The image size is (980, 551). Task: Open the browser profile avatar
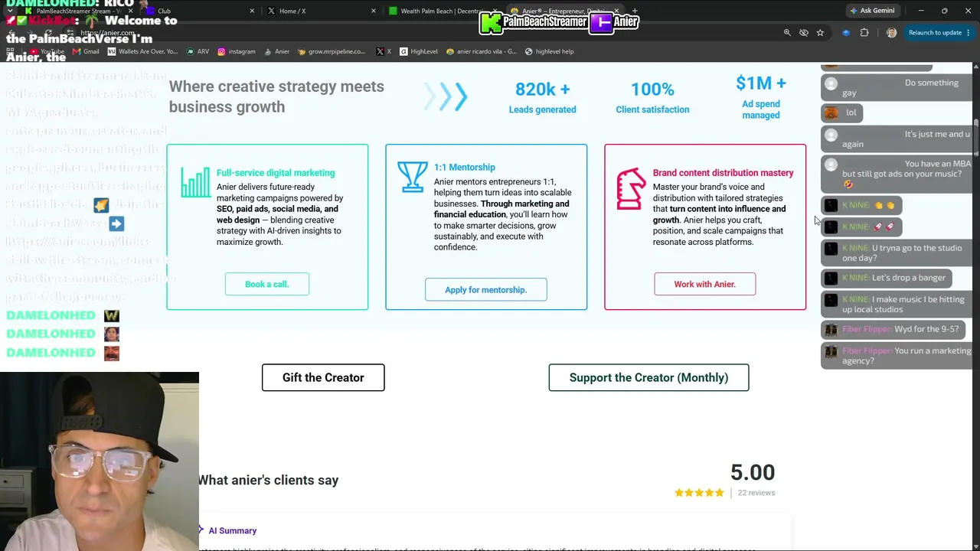[891, 33]
